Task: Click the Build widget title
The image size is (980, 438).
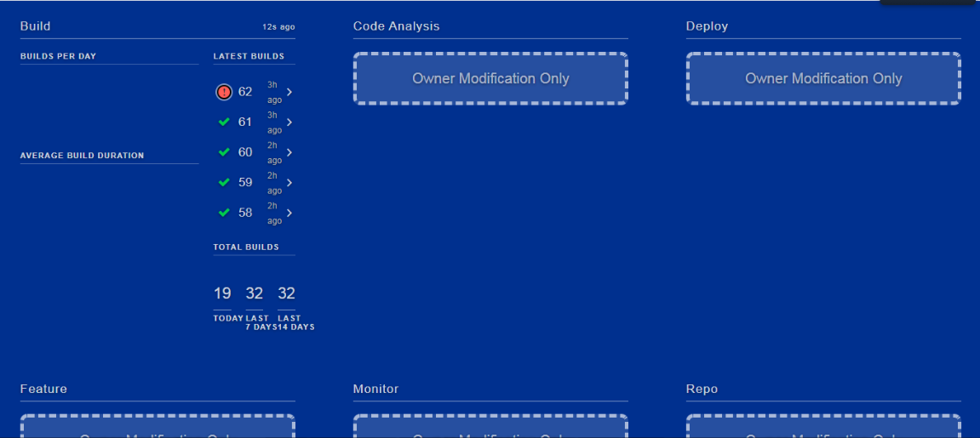Action: tap(35, 26)
